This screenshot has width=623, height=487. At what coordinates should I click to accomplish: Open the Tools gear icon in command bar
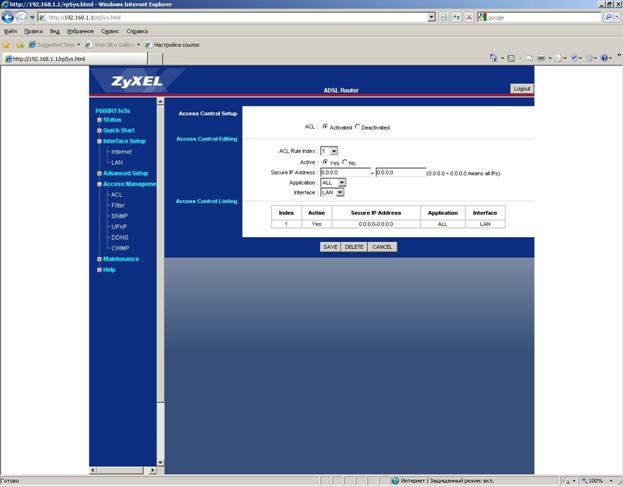590,58
